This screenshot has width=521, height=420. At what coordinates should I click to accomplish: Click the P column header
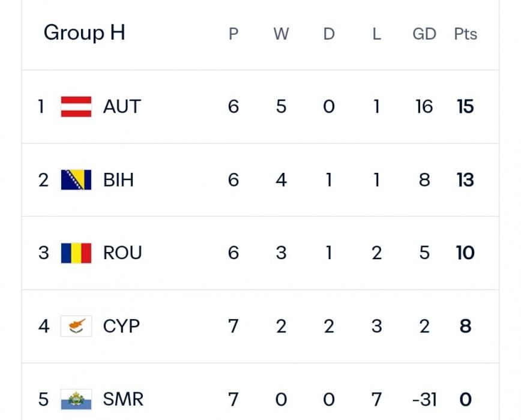pyautogui.click(x=233, y=34)
